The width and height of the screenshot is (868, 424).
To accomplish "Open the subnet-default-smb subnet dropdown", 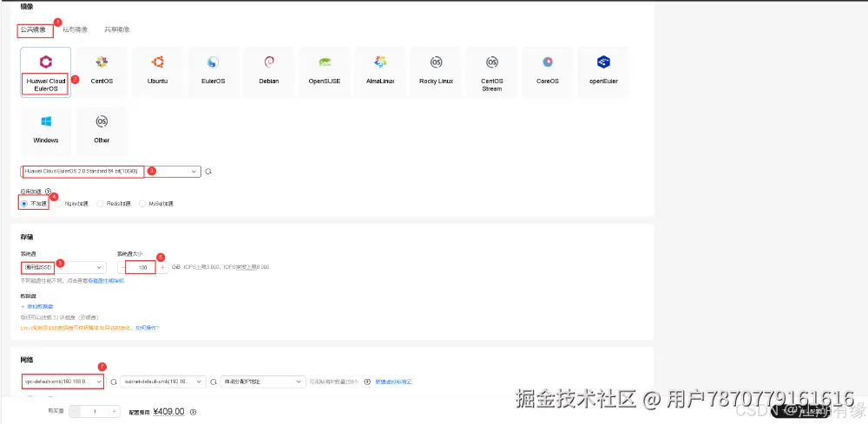I will [163, 382].
